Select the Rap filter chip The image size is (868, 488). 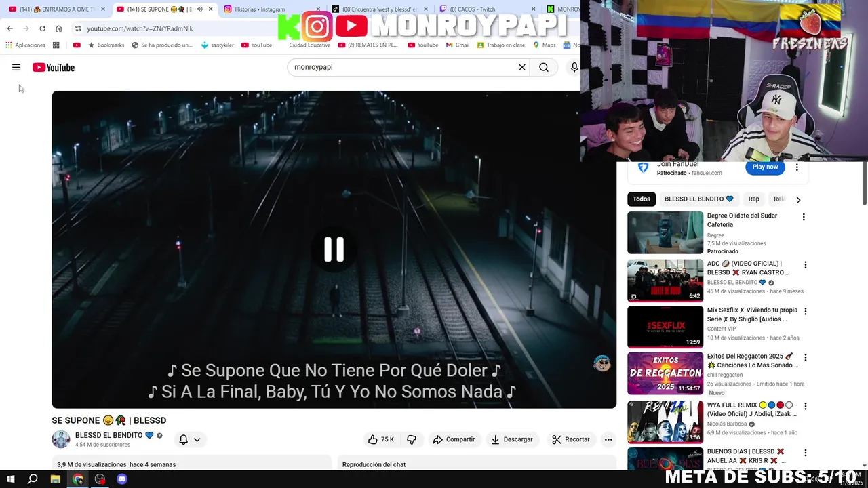[x=753, y=199]
